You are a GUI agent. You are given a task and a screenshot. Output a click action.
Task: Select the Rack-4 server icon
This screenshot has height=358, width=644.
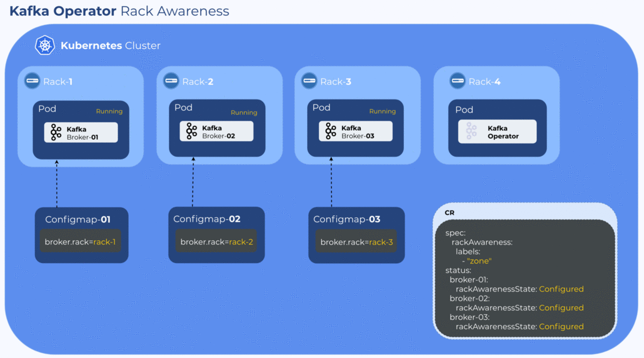click(x=457, y=81)
